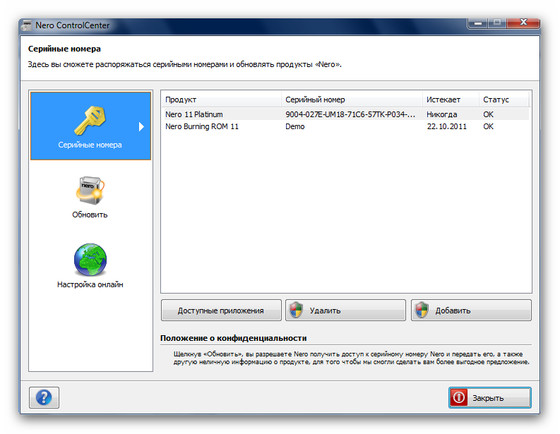Click the shield icon on Добавить button
Image resolution: width=560 pixels, height=434 pixels.
point(422,310)
